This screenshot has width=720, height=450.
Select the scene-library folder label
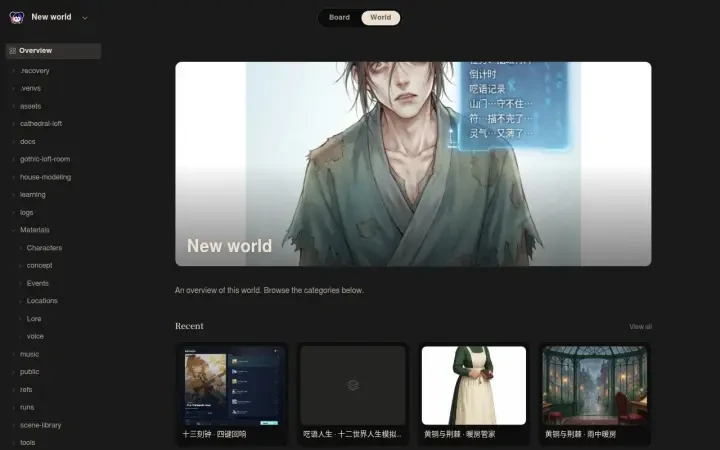point(40,425)
